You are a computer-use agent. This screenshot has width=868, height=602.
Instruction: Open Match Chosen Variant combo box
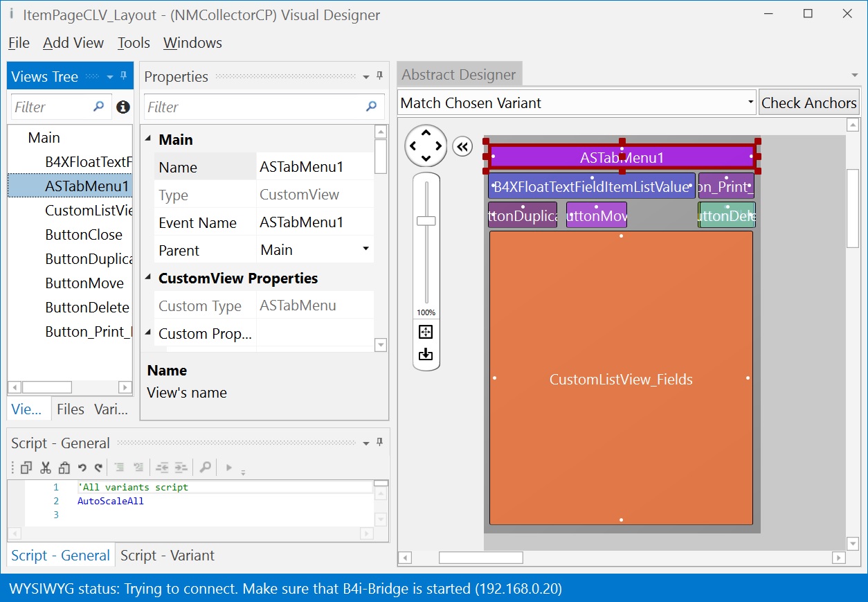(x=577, y=103)
